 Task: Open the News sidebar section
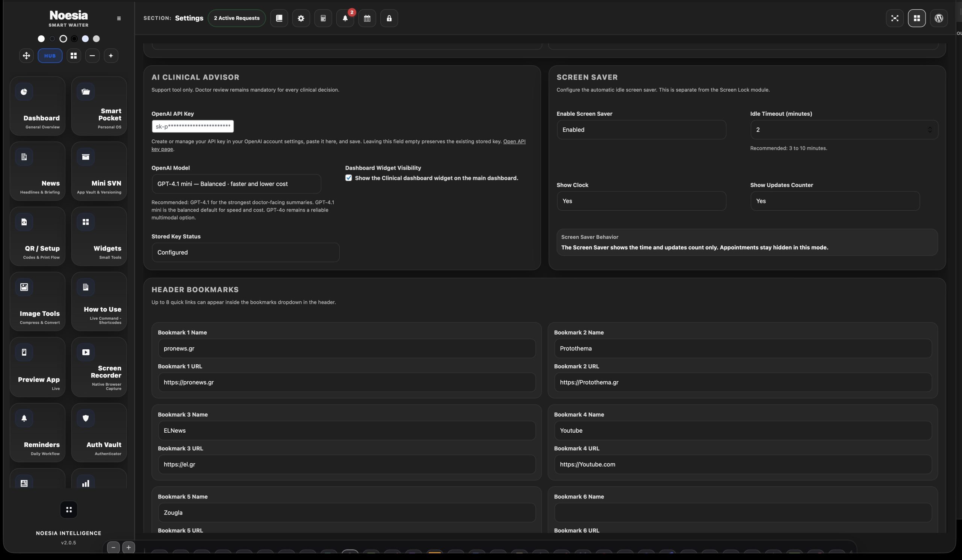(38, 171)
